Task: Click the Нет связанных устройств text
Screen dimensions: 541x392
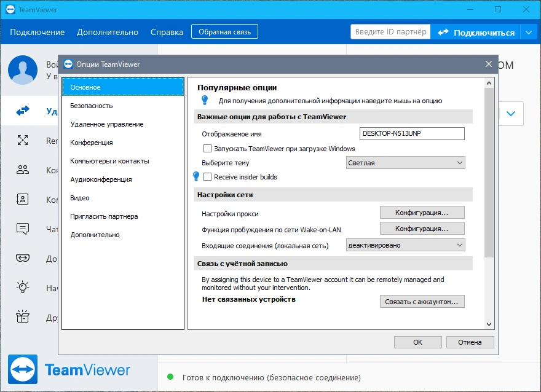Action: click(249, 299)
